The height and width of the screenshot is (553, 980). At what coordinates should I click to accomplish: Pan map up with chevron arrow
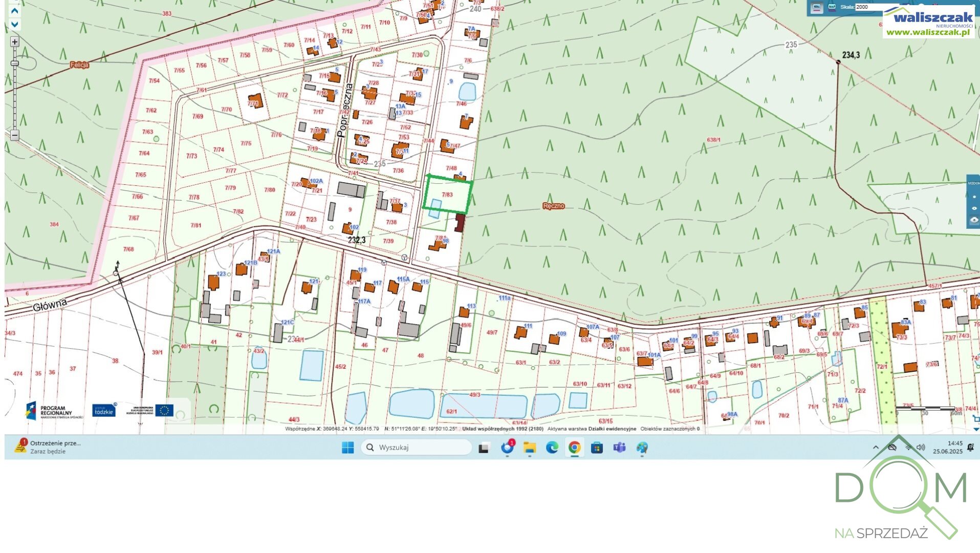tap(15, 11)
